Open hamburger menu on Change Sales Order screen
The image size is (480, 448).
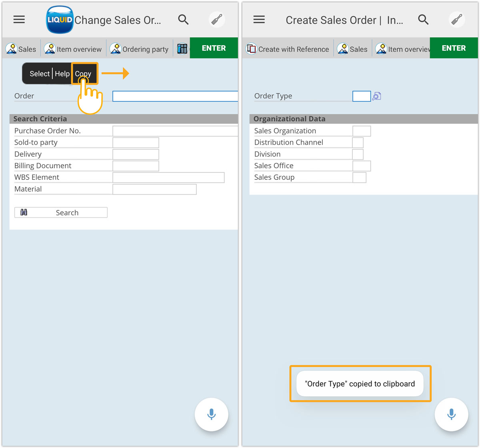[19, 20]
